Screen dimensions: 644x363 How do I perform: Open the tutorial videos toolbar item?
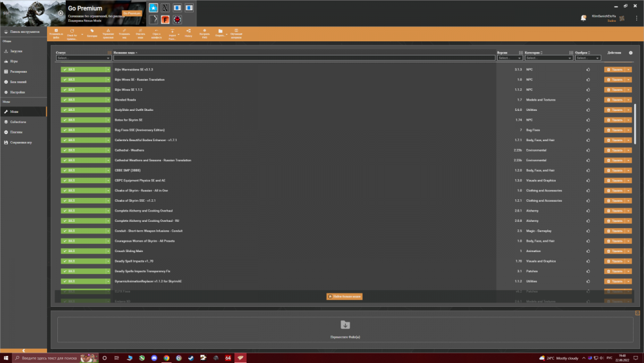236,34
